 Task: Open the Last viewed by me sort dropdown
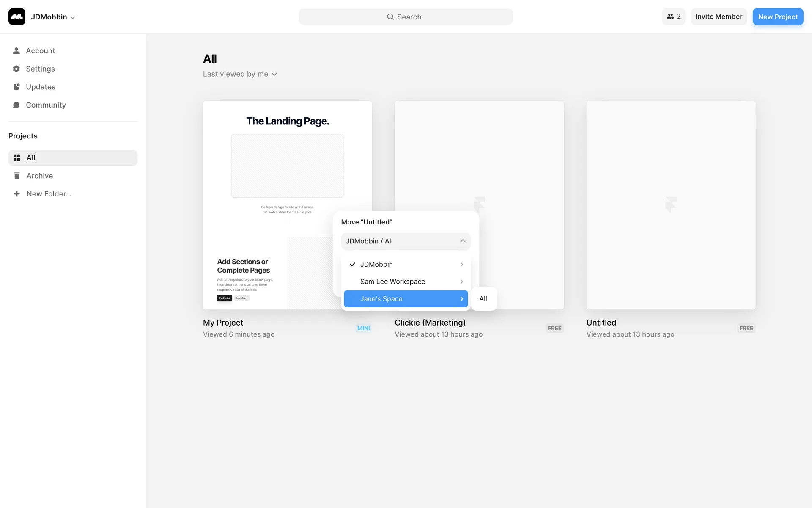[x=240, y=74]
